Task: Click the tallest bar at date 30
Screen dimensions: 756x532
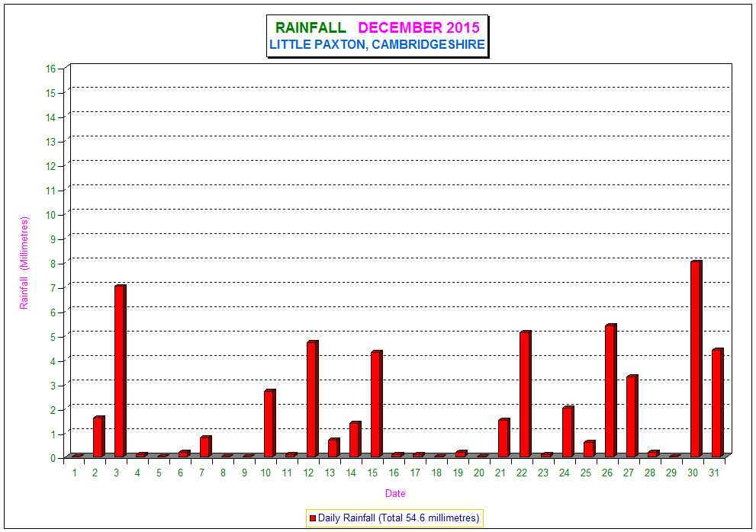Action: 696,359
